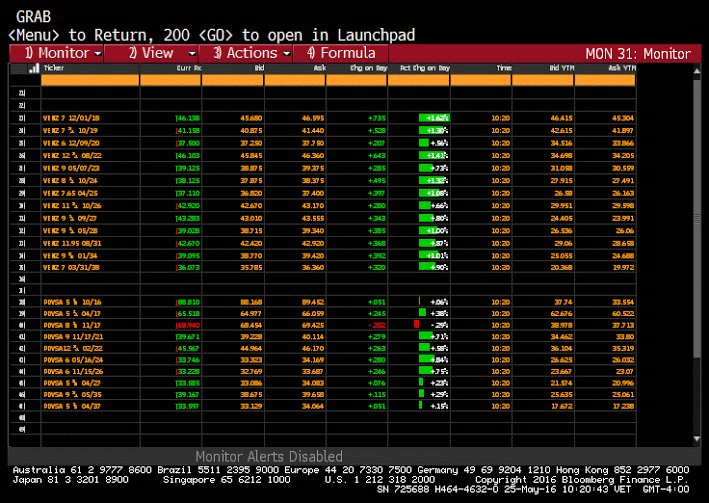Sort by the Chg on Day column header

(369, 68)
